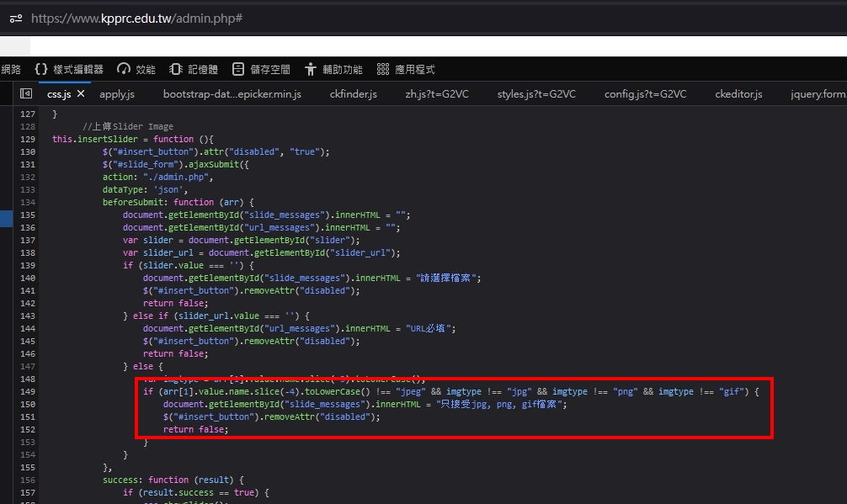Click line number 129 in the gutter
This screenshot has width=847, height=504.
click(28, 139)
